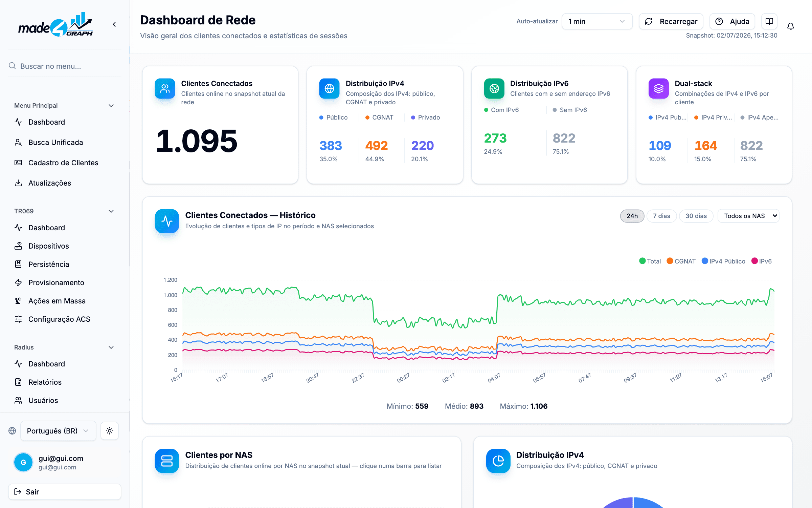Click the Snapshot timestamp text
This screenshot has width=812, height=508.
click(x=731, y=36)
